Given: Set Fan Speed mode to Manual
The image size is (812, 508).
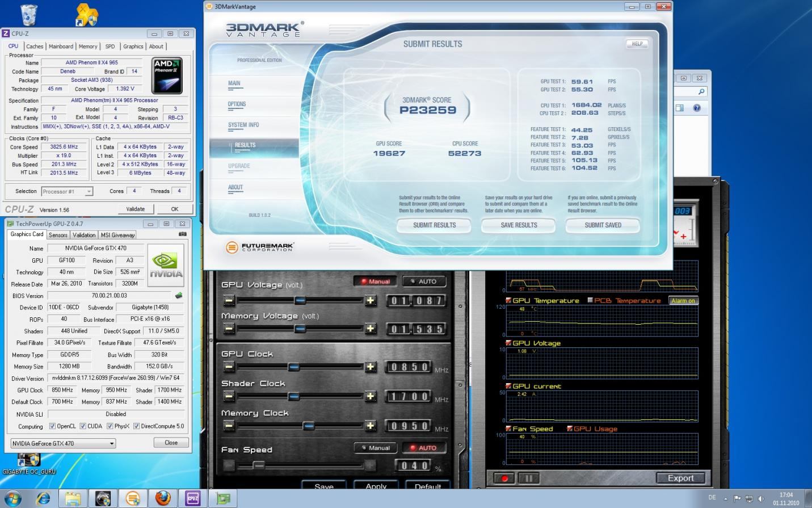Looking at the screenshot, I should (375, 448).
